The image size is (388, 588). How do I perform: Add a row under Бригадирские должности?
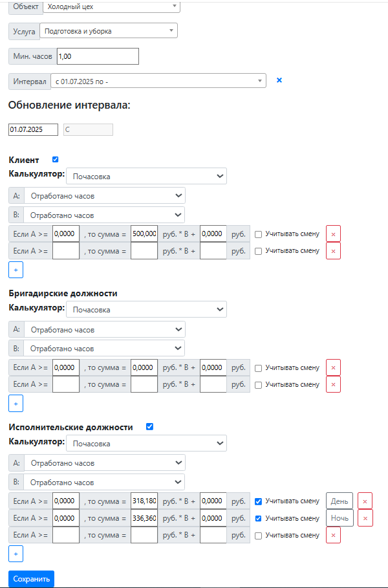(x=16, y=403)
